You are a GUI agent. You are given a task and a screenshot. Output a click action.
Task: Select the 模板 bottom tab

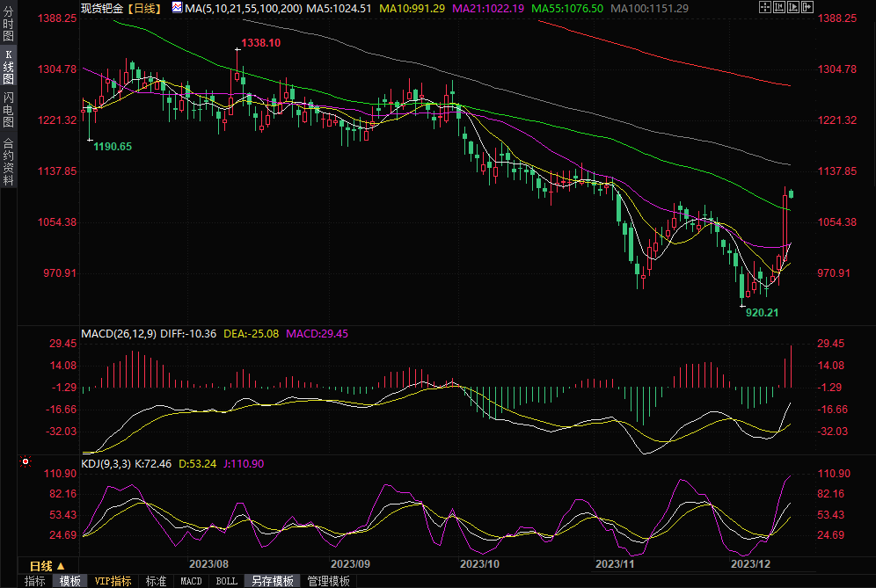click(x=69, y=581)
